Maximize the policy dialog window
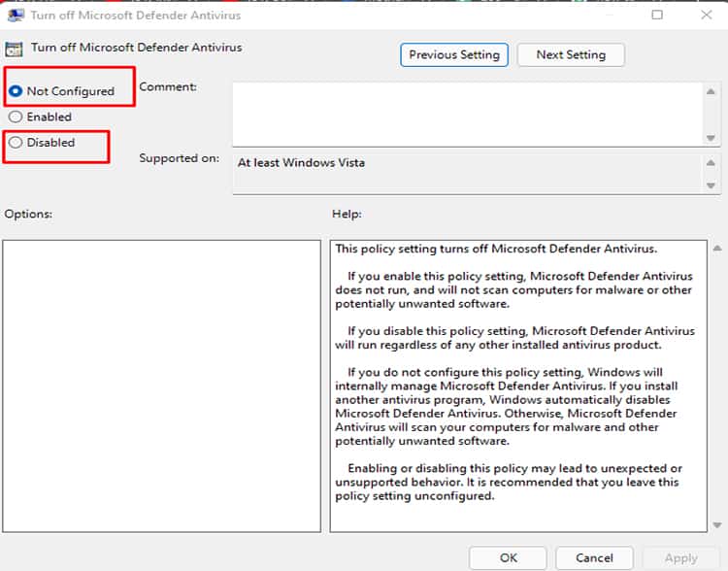 [x=657, y=15]
